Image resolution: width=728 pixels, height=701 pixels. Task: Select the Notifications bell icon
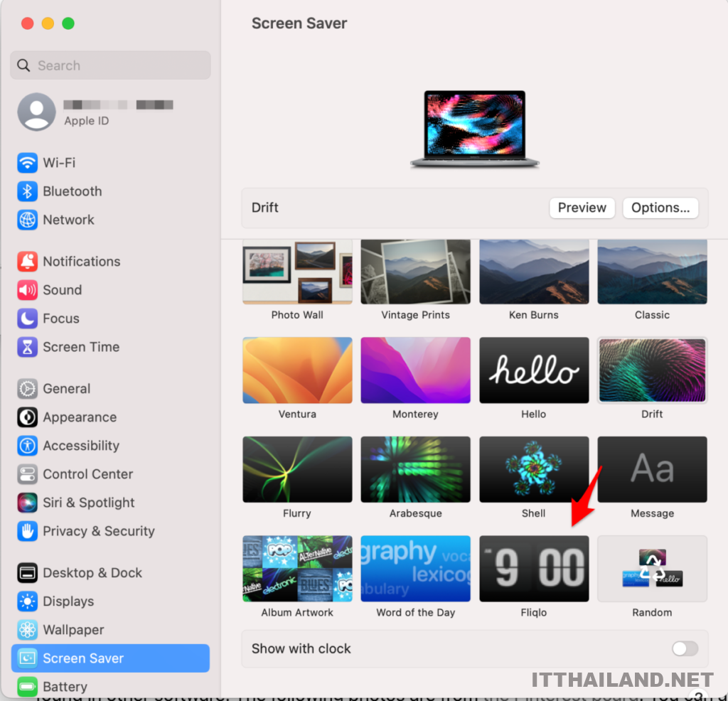tap(28, 262)
